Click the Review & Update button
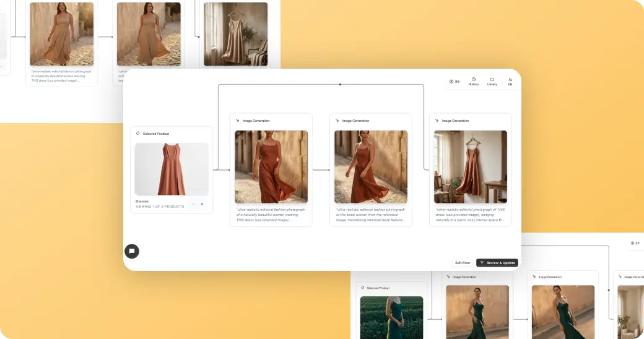Screen dimensions: 644x339 pyautogui.click(x=497, y=263)
